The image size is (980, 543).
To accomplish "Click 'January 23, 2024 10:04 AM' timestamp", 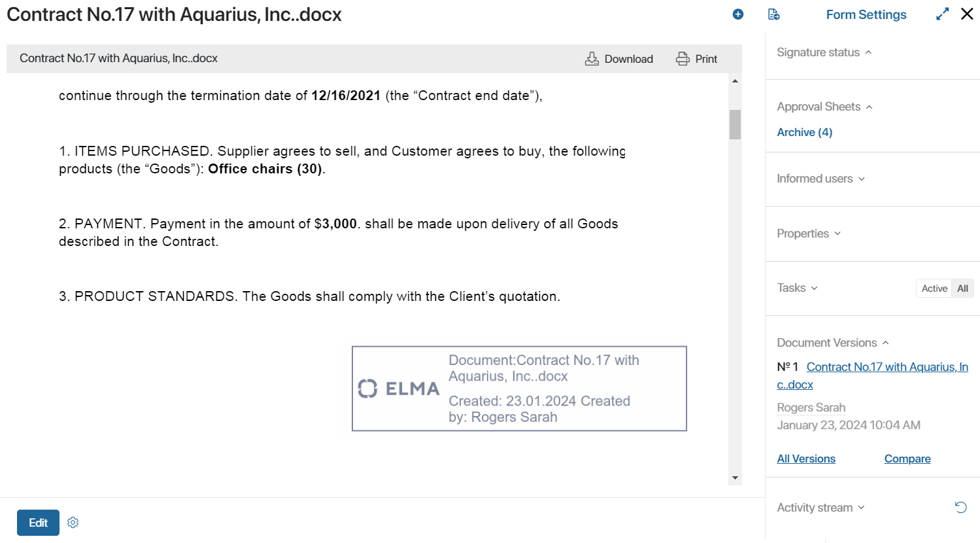I will coord(849,425).
